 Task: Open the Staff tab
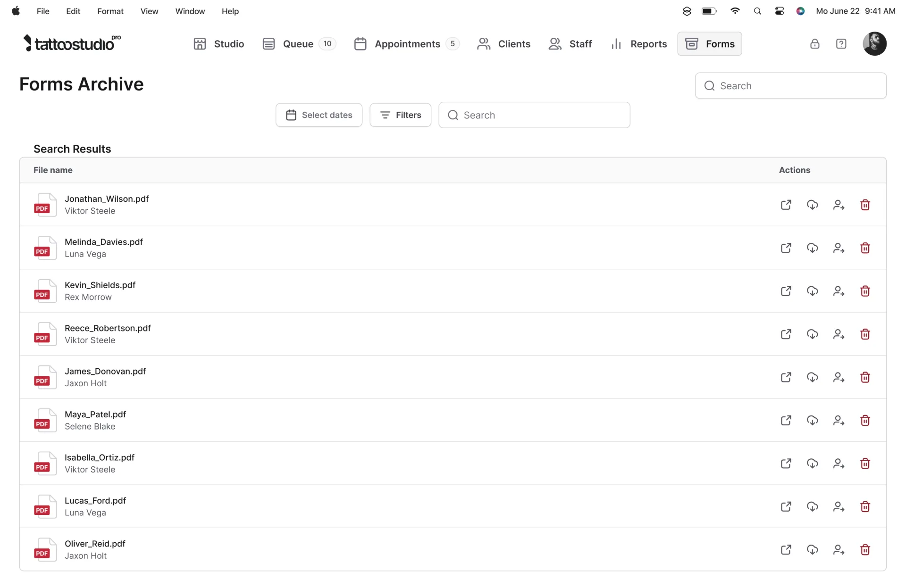[x=570, y=44]
